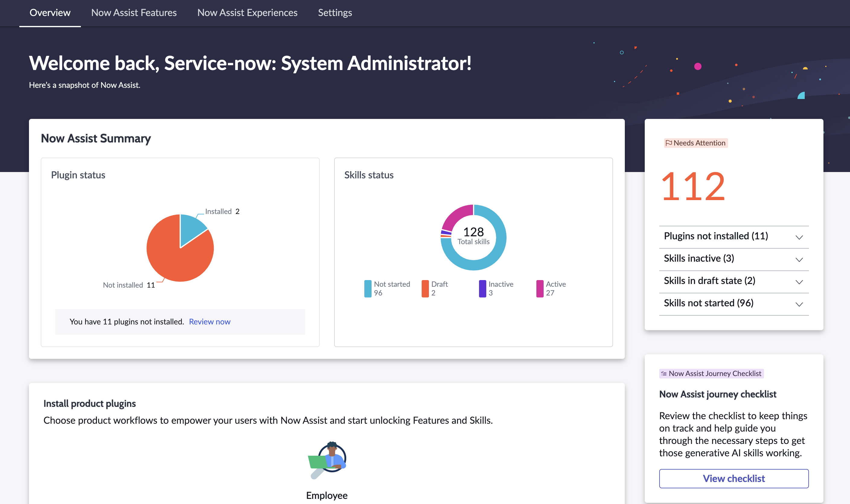
Task: Click the snapshot of Now Assist subtitle
Action: (x=85, y=85)
